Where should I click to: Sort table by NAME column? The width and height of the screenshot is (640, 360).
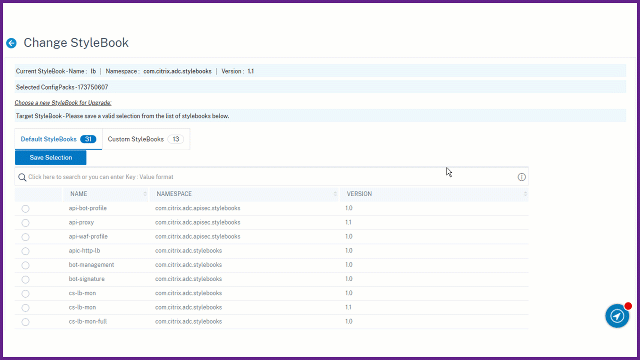click(105, 194)
